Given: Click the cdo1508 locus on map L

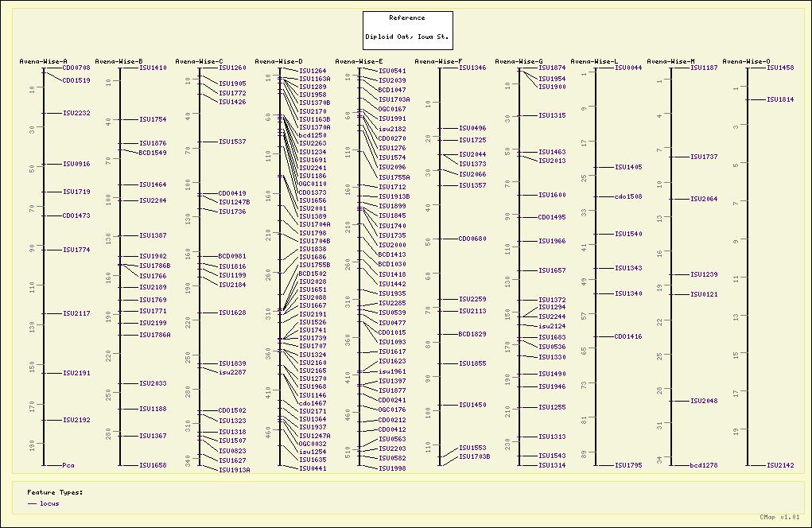Looking at the screenshot, I should pos(628,196).
